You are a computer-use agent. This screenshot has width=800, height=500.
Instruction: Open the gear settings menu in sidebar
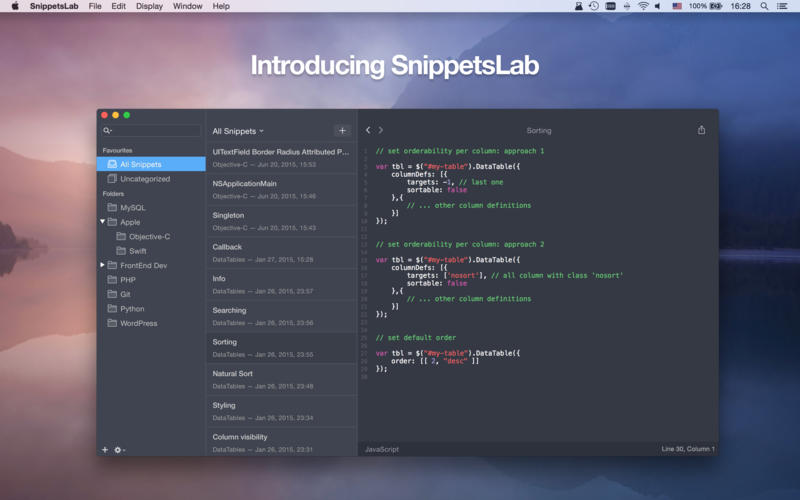coord(119,450)
